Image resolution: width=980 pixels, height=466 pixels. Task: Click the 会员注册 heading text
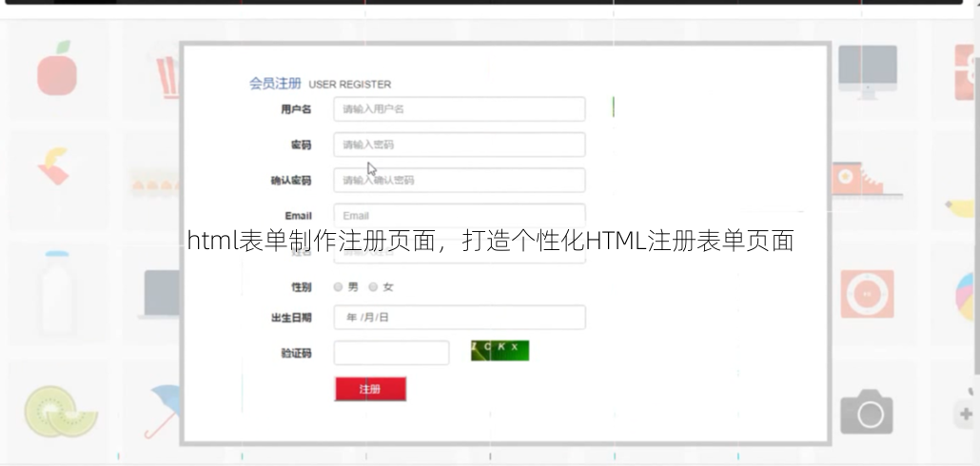(275, 84)
